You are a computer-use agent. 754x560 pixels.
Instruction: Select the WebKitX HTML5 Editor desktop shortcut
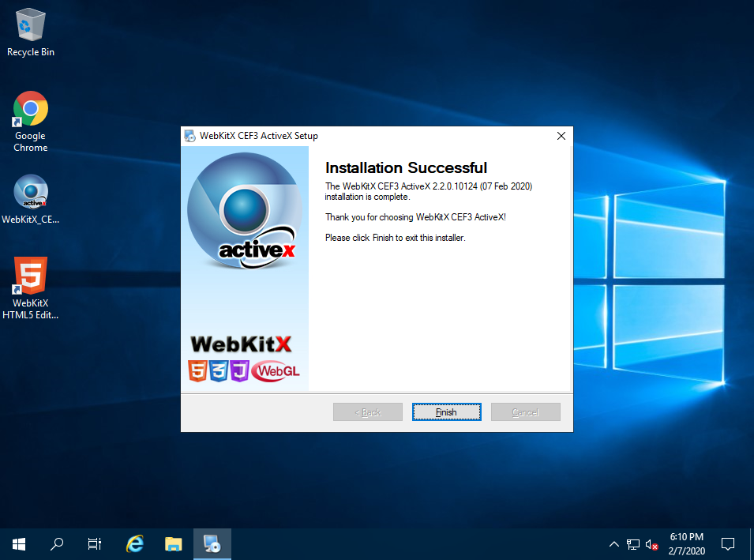point(31,288)
